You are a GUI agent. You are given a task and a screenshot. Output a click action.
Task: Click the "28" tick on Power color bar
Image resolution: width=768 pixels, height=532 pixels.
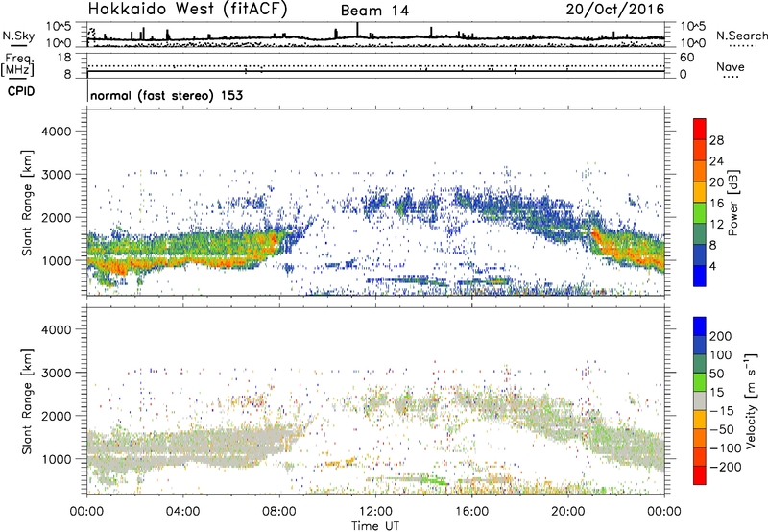click(716, 140)
